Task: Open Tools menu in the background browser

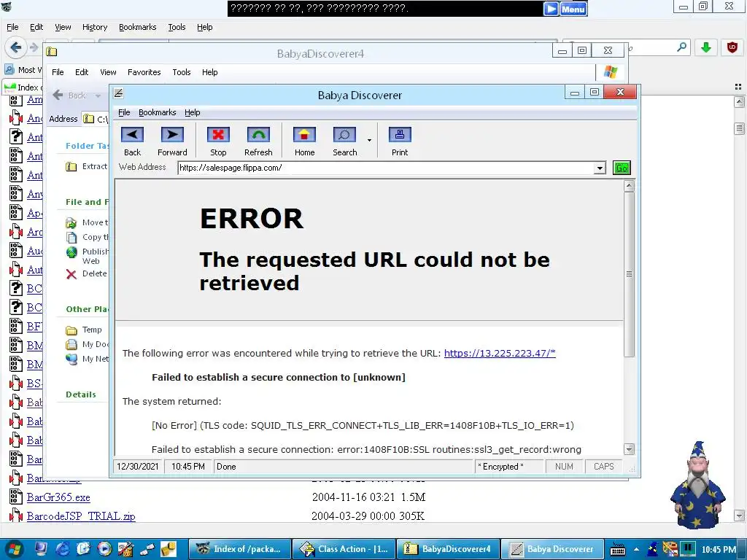Action: (x=177, y=27)
